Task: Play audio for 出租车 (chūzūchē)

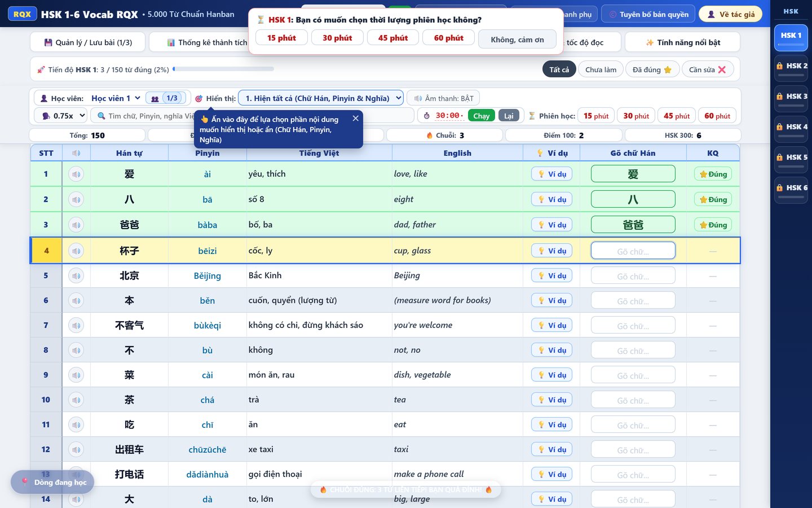Action: point(76,450)
